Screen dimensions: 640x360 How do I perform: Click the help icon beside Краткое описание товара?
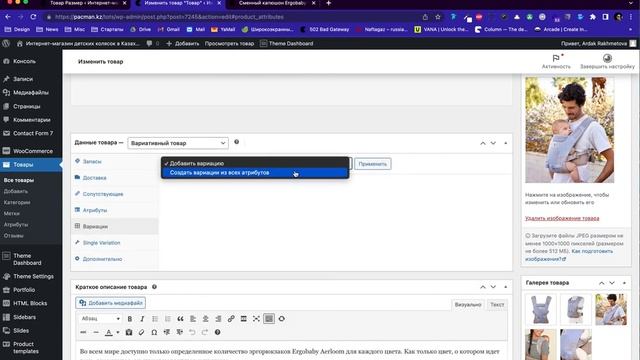pyautogui.click(x=154, y=287)
